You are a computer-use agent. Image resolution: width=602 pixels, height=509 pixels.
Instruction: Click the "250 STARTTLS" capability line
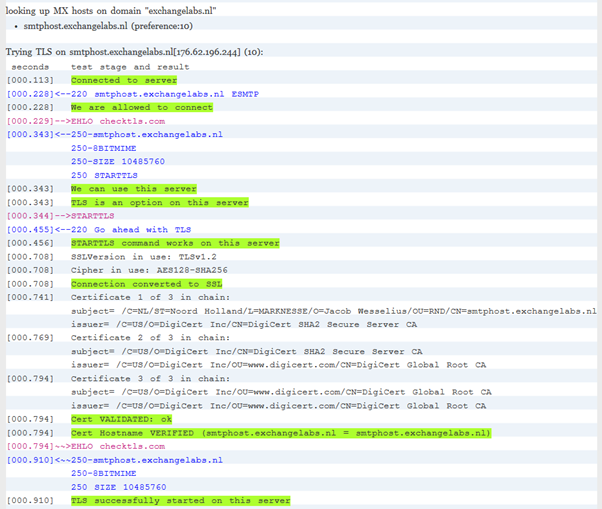pyautogui.click(x=110, y=175)
